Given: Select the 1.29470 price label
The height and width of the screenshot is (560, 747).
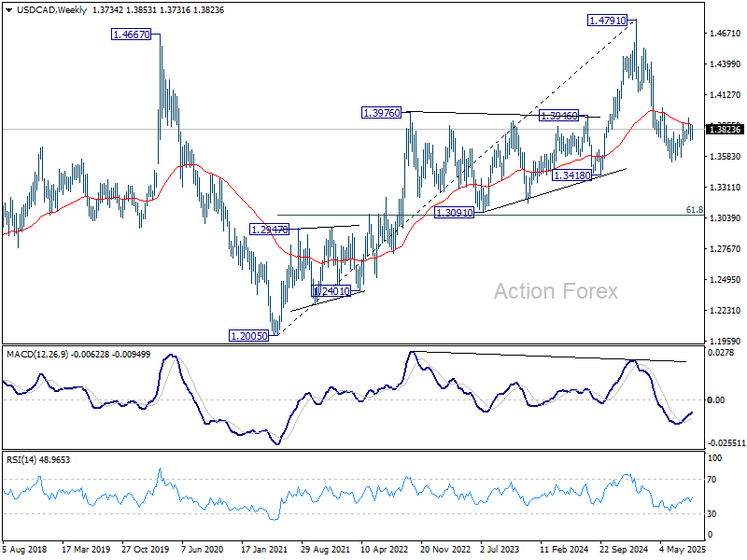Looking at the screenshot, I should click(x=270, y=230).
